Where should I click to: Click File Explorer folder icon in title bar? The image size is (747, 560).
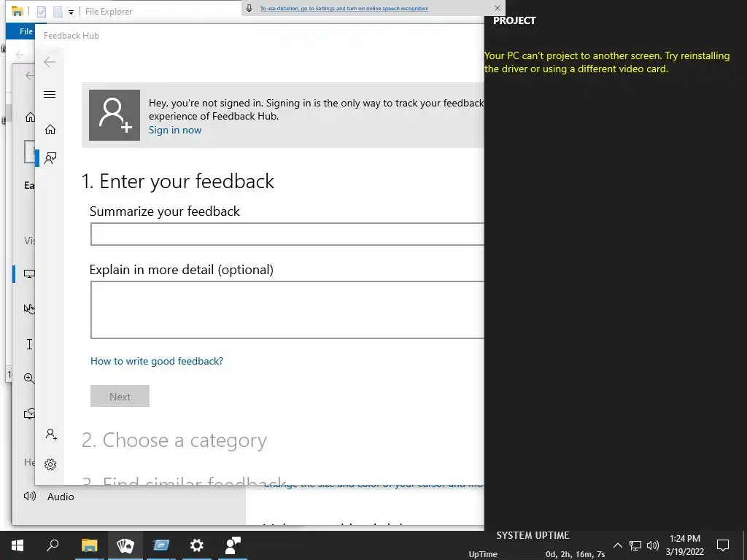pyautogui.click(x=18, y=11)
